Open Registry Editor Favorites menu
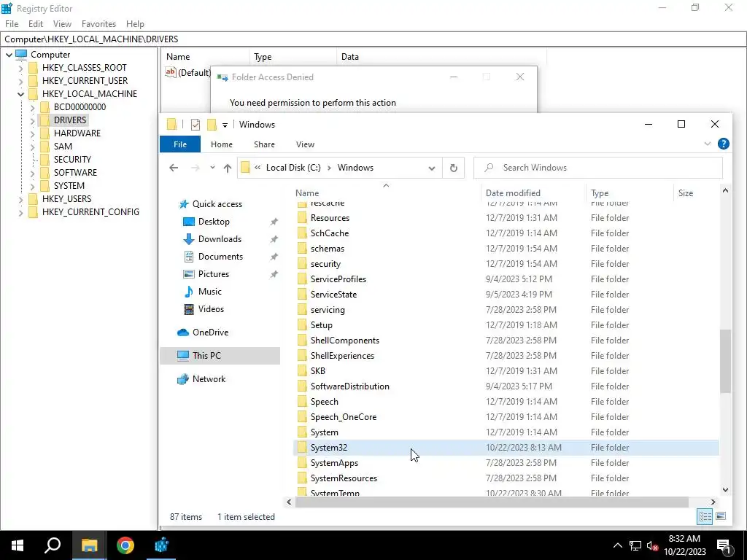This screenshot has height=560, width=747. pos(98,24)
